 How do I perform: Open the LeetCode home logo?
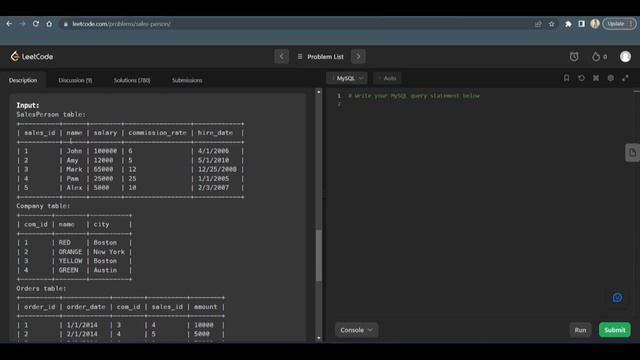click(x=32, y=56)
